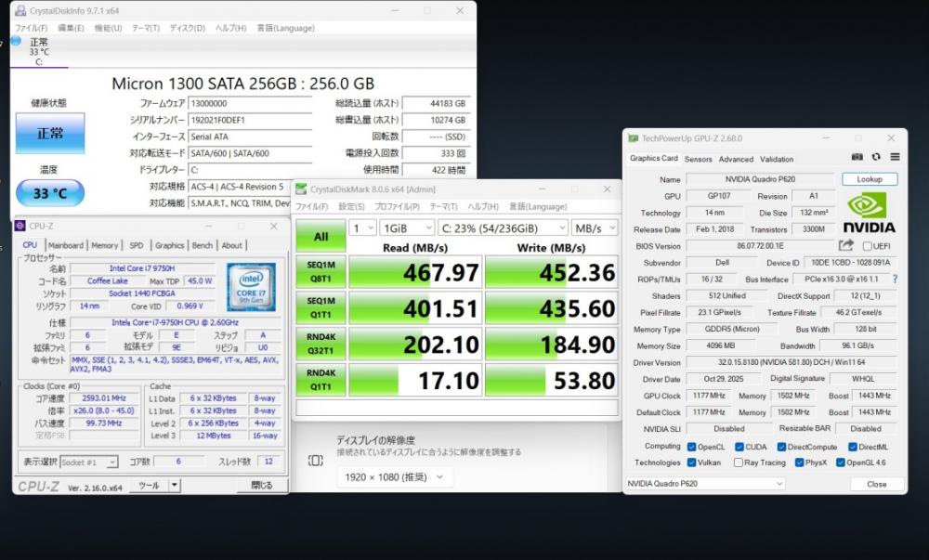929x560 pixels.
Task: Toggle Ray Tracing checkbox in GPU-Z
Action: click(739, 462)
